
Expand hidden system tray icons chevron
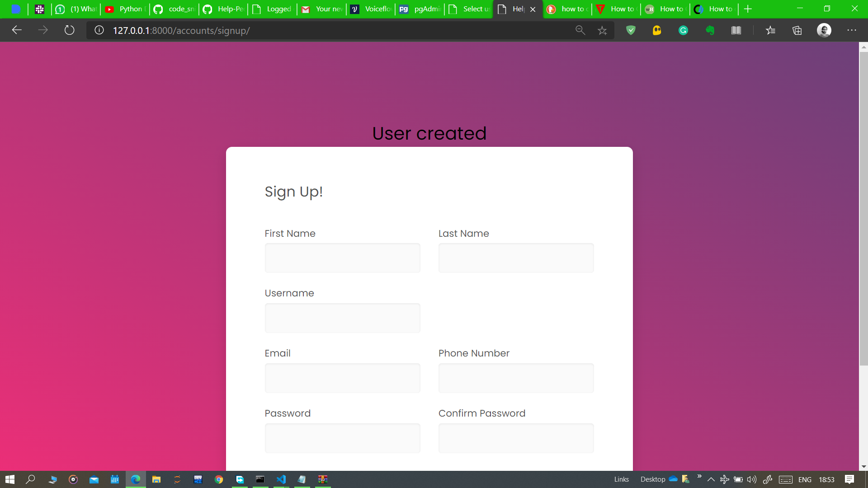711,479
